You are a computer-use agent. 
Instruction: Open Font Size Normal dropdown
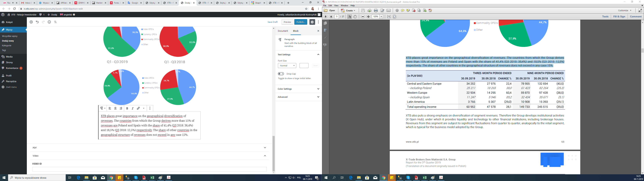[287, 66]
